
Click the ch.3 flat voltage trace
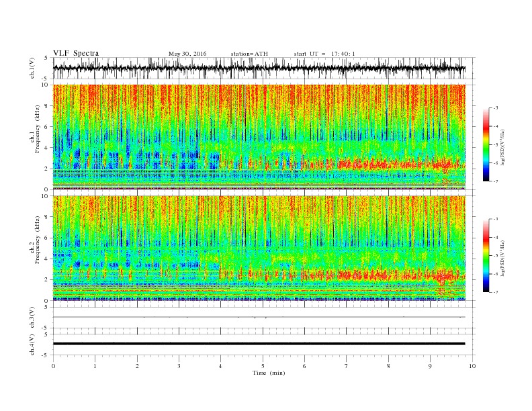tap(259, 317)
